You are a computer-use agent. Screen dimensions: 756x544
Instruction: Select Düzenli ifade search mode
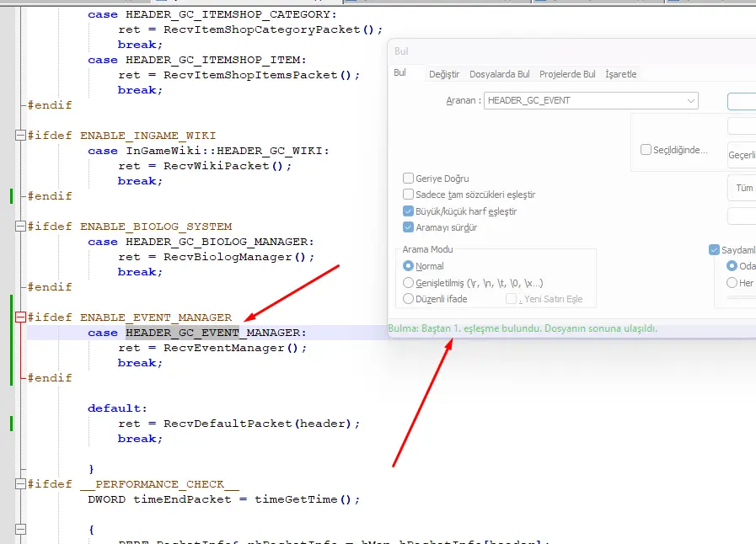coord(409,299)
